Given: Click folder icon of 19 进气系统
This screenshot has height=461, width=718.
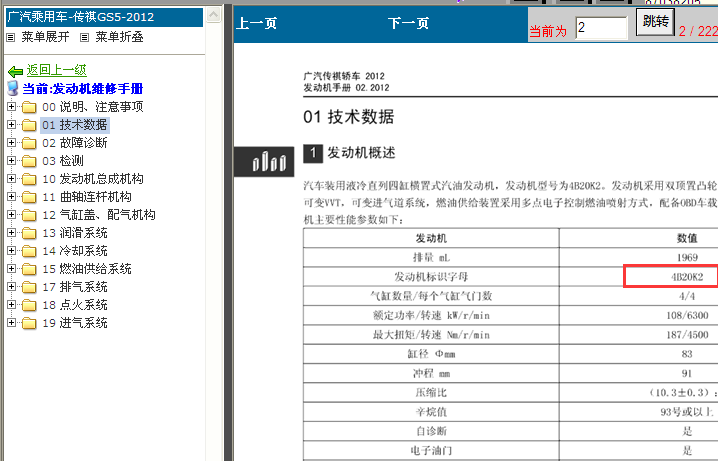Looking at the screenshot, I should pyautogui.click(x=29, y=323).
